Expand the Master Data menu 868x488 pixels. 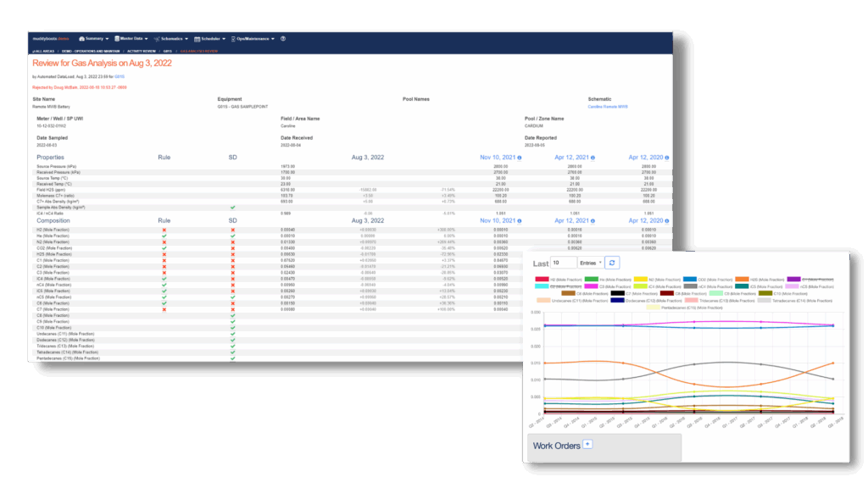click(131, 39)
